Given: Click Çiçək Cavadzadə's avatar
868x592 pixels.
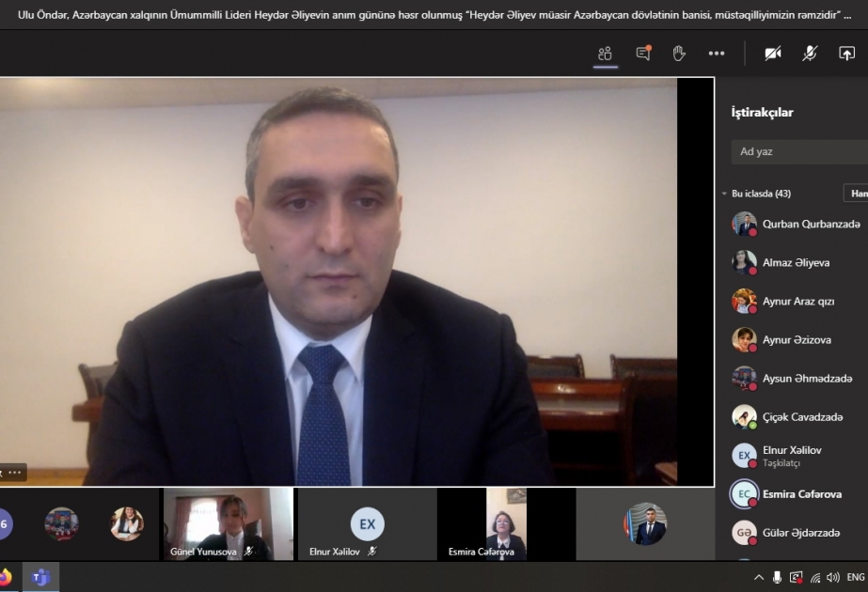Looking at the screenshot, I should click(x=744, y=417).
